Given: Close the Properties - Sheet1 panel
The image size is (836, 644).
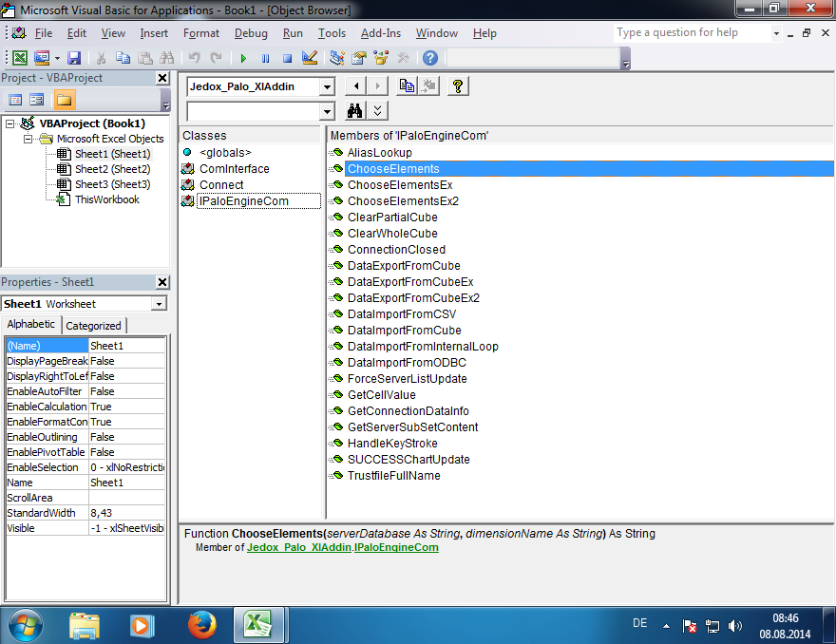Looking at the screenshot, I should tap(162, 282).
